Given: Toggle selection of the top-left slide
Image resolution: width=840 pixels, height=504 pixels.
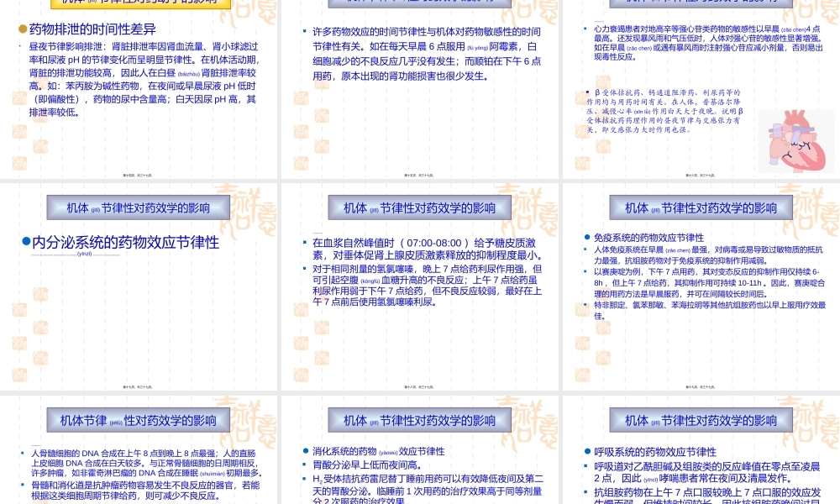Looking at the screenshot, I should [x=139, y=88].
